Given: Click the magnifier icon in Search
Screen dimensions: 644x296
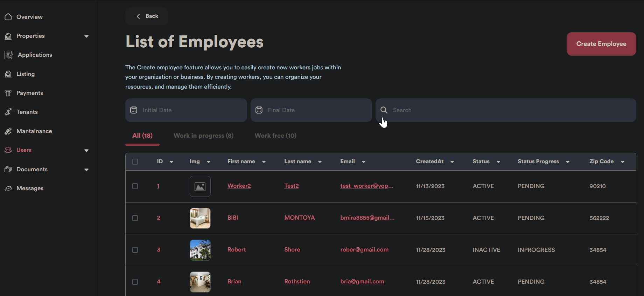Looking at the screenshot, I should click(384, 110).
